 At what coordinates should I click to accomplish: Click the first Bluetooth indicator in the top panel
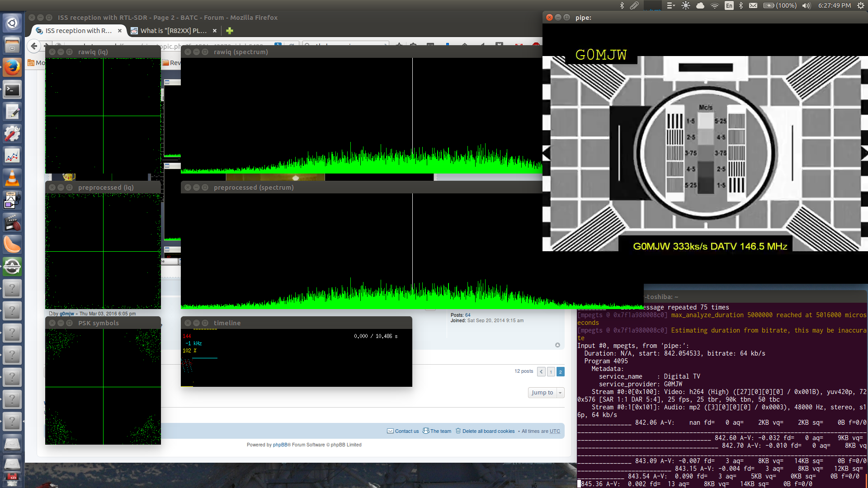pos(622,5)
